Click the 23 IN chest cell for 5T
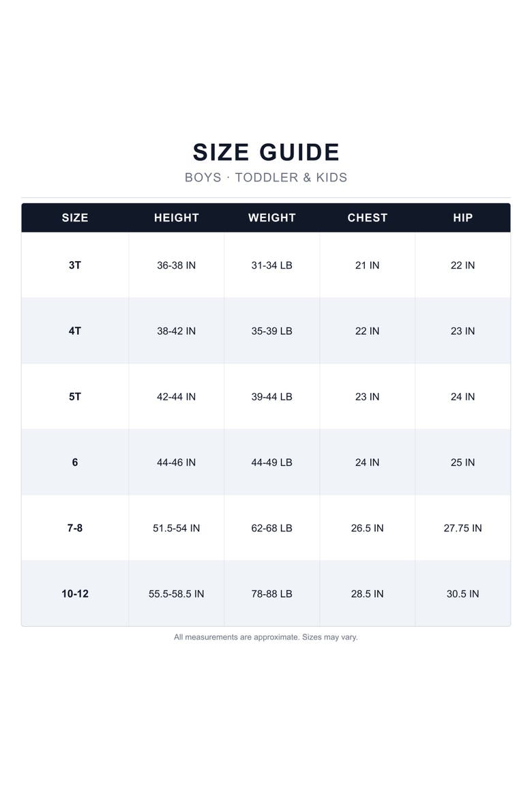Viewport: 532px width, 798px height. coord(367,396)
